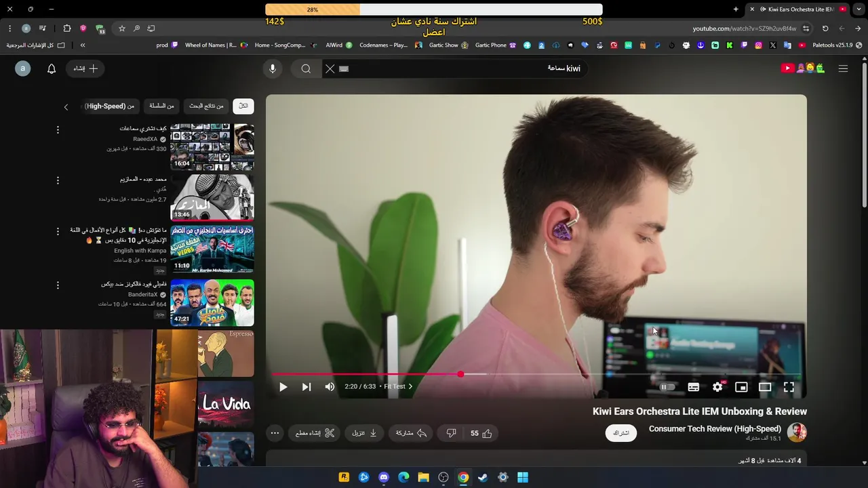
Task: Dislike the video with thumbs-down icon
Action: point(451,433)
